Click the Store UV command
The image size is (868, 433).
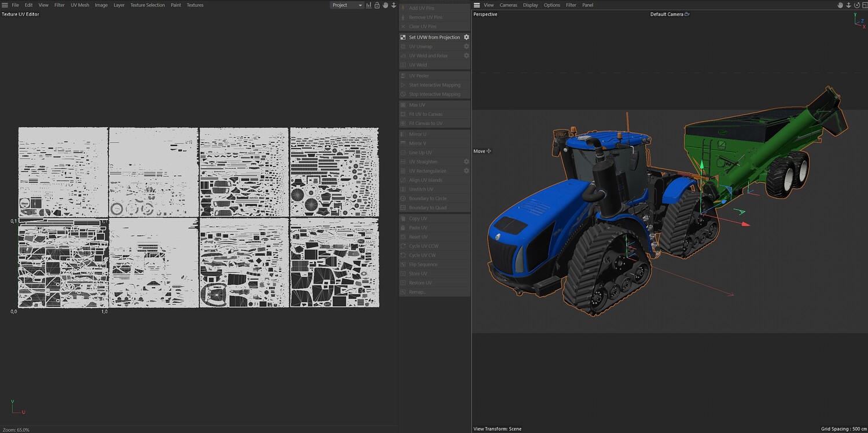pyautogui.click(x=418, y=274)
